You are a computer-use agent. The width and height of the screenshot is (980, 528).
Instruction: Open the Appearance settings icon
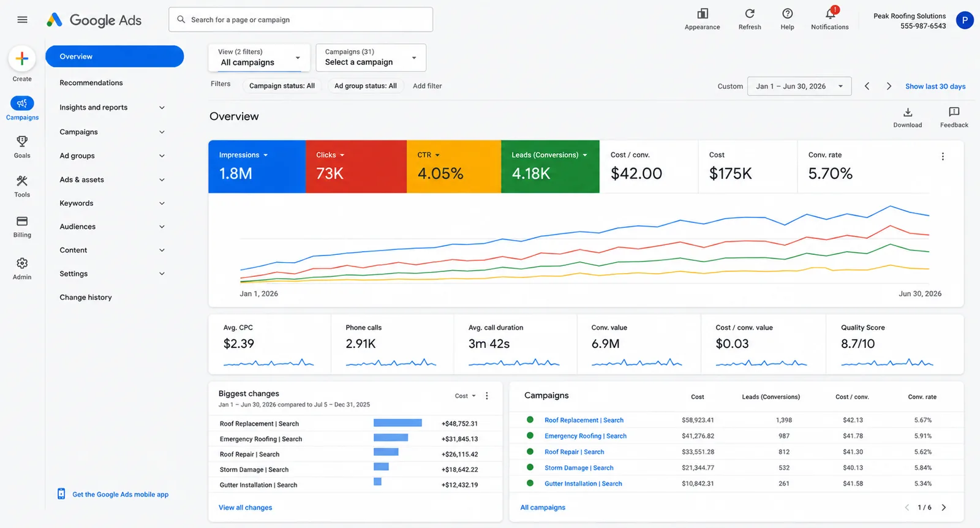[x=703, y=13]
